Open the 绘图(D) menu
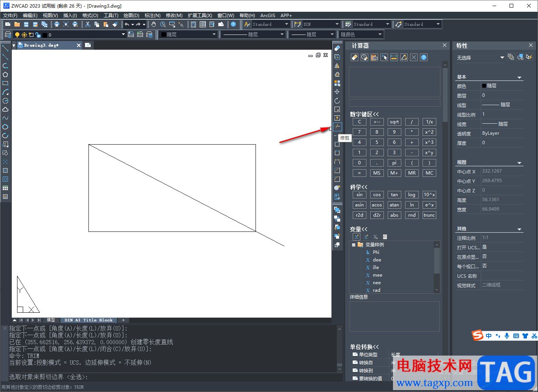538x392 pixels. (x=131, y=16)
